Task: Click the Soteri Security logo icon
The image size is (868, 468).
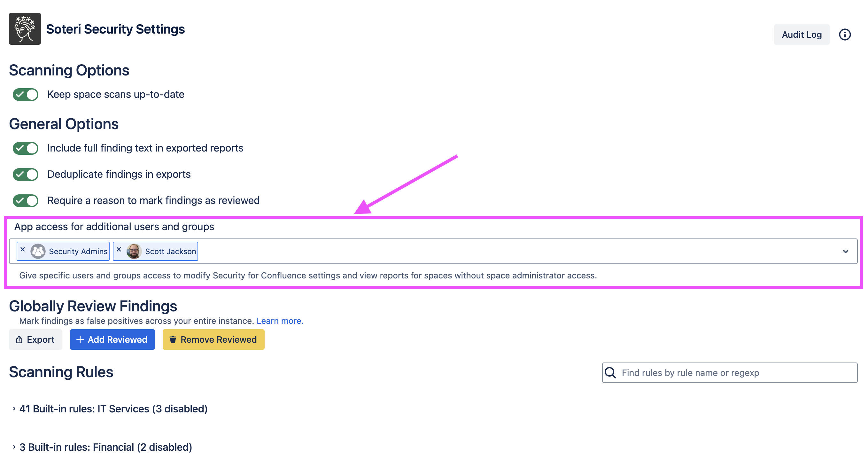Action: [25, 29]
